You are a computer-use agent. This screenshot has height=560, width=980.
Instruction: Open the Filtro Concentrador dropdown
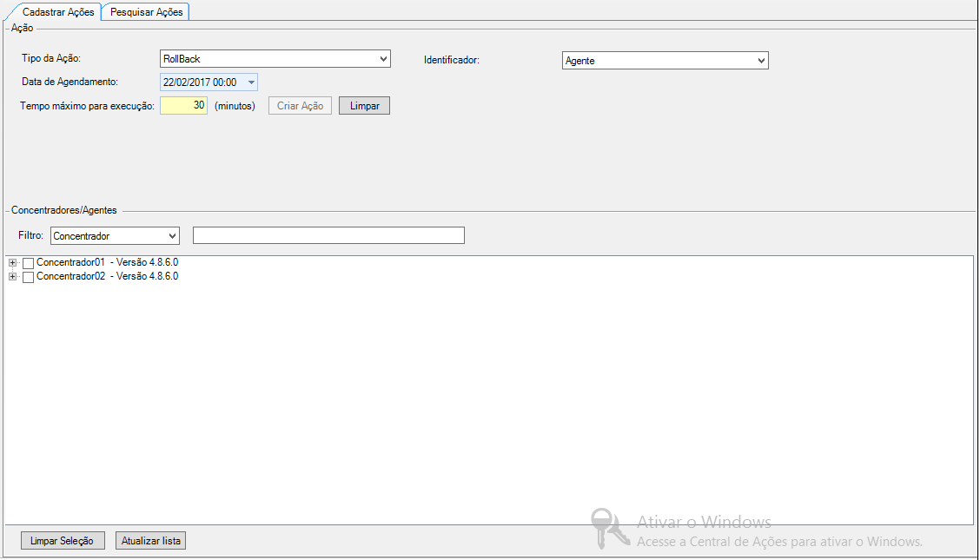click(115, 236)
